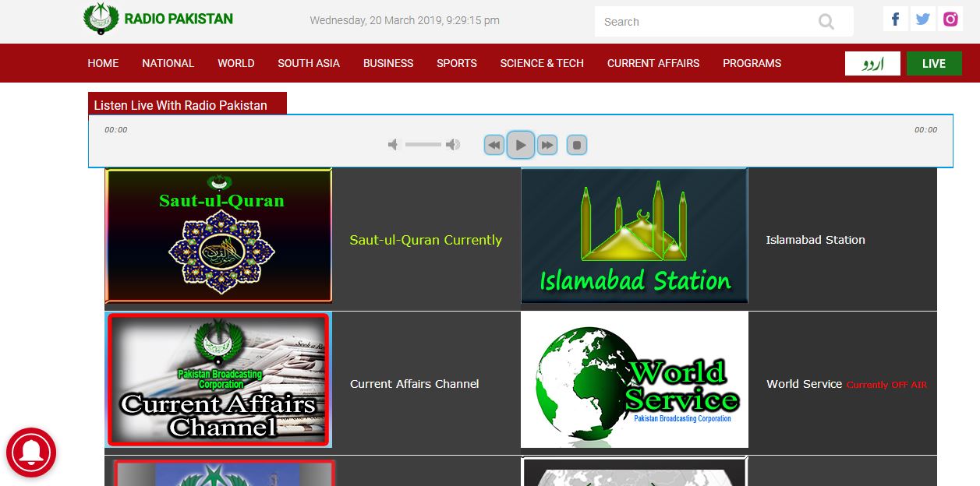Viewport: 980px width, 486px height.
Task: Switch to the Urdu language version
Action: [872, 63]
